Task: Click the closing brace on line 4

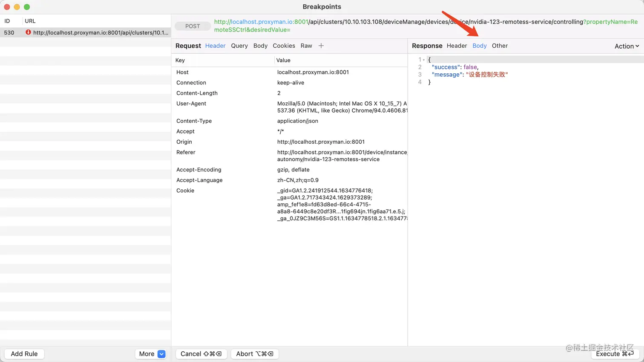Action: [429, 82]
